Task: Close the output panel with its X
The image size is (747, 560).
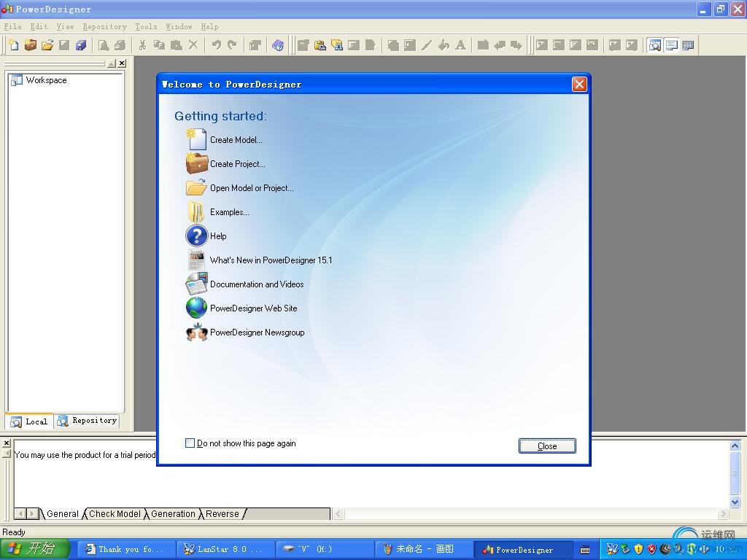Action: coord(6,443)
